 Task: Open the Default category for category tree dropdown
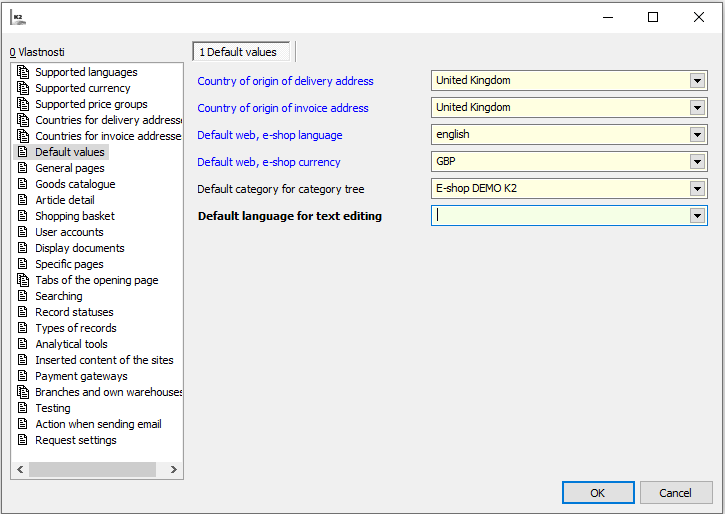[x=698, y=189]
